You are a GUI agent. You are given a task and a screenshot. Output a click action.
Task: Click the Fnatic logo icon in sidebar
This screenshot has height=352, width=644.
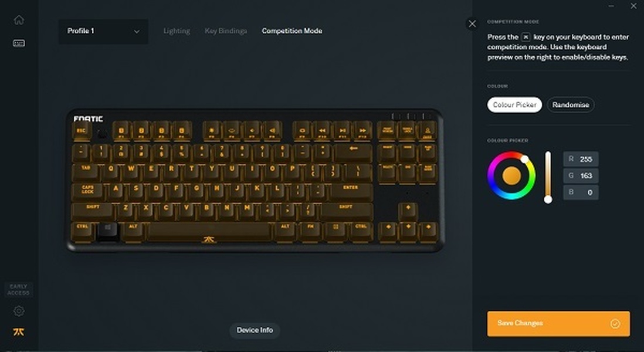click(x=19, y=332)
